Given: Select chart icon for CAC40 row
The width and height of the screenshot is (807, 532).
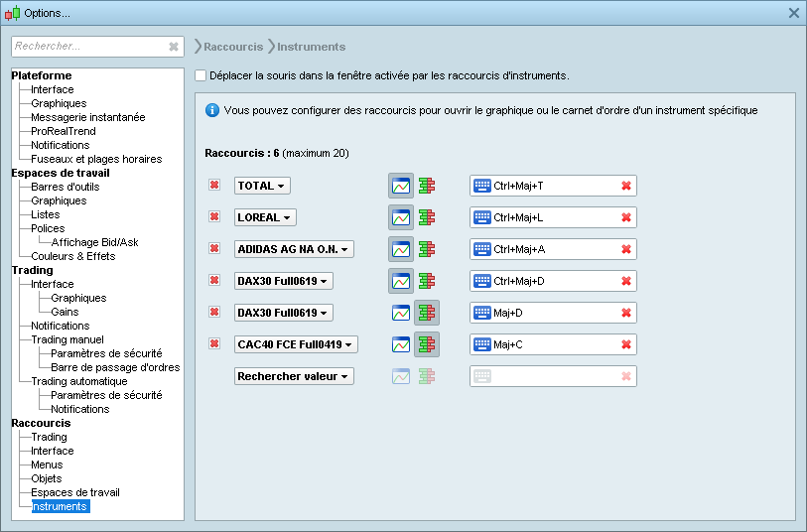Looking at the screenshot, I should point(401,344).
